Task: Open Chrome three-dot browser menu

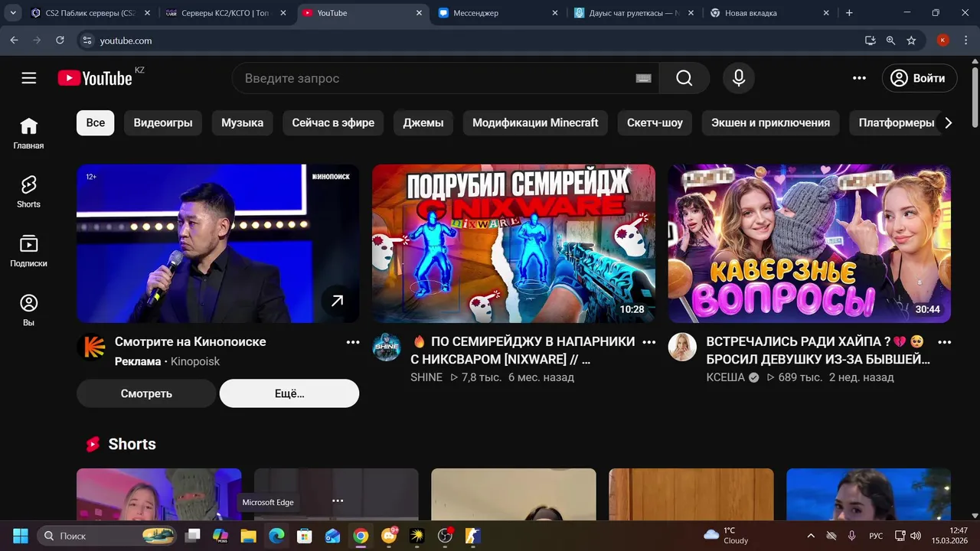Action: point(965,41)
